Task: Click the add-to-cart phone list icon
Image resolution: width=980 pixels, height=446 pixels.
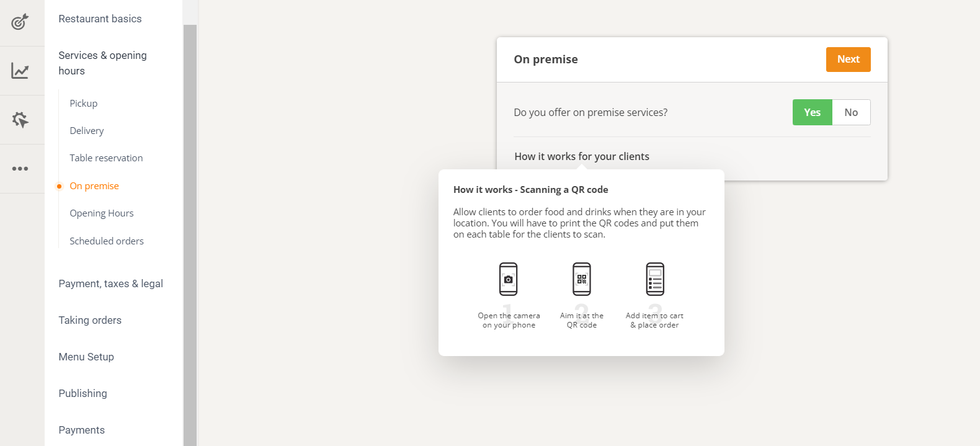Action: 655,279
